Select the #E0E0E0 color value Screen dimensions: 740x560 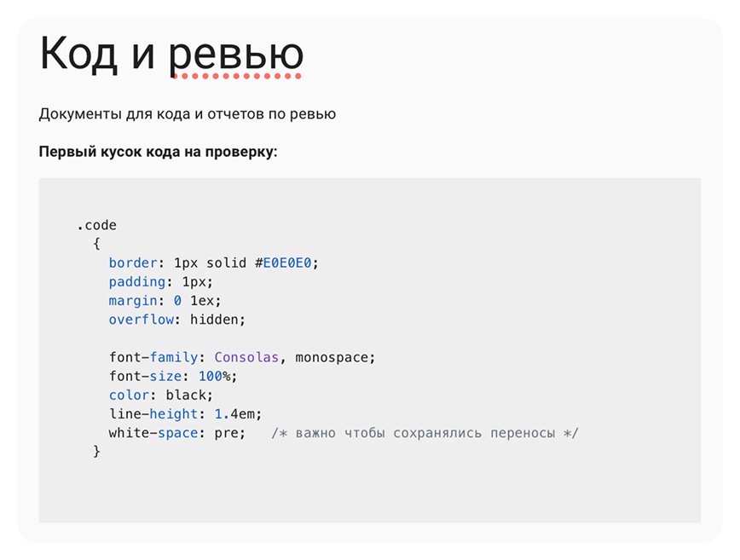coord(283,263)
